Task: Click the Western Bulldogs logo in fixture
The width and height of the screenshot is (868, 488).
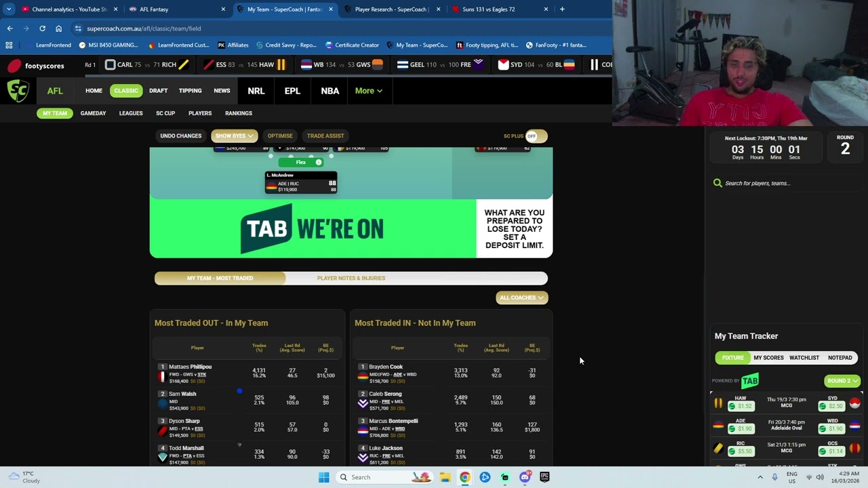Action: click(x=854, y=426)
